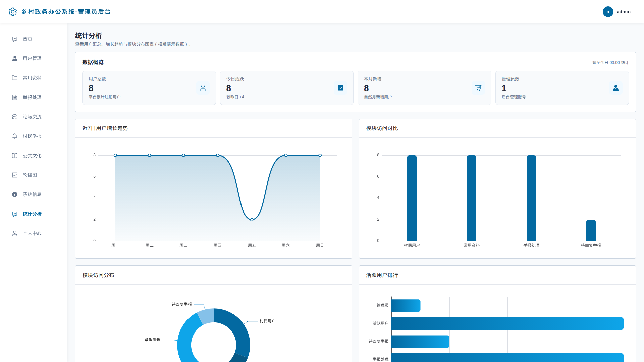The image size is (644, 362).
Task: Click the 活跃用户 bar in 活跃用户排行
Action: click(507, 323)
